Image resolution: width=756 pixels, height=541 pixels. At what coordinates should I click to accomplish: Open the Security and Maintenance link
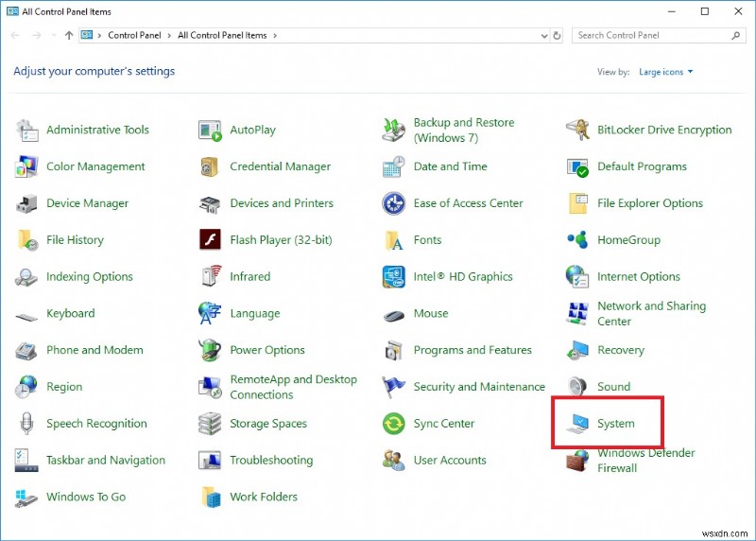[479, 387]
